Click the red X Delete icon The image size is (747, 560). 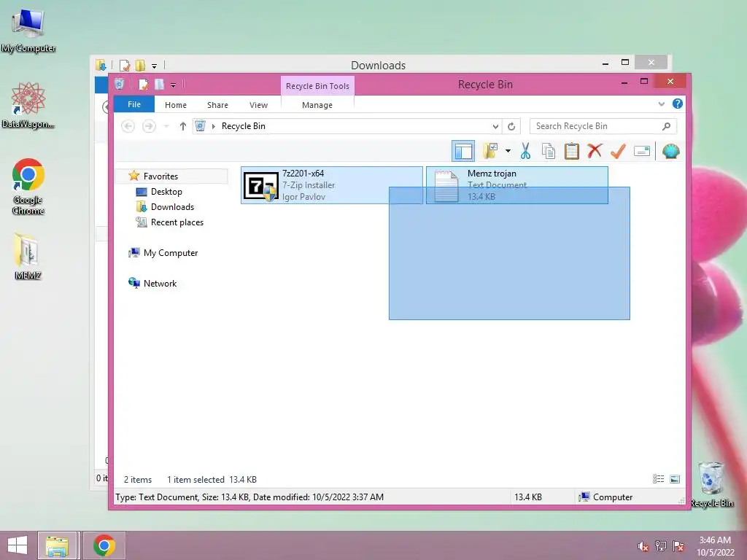(x=595, y=151)
